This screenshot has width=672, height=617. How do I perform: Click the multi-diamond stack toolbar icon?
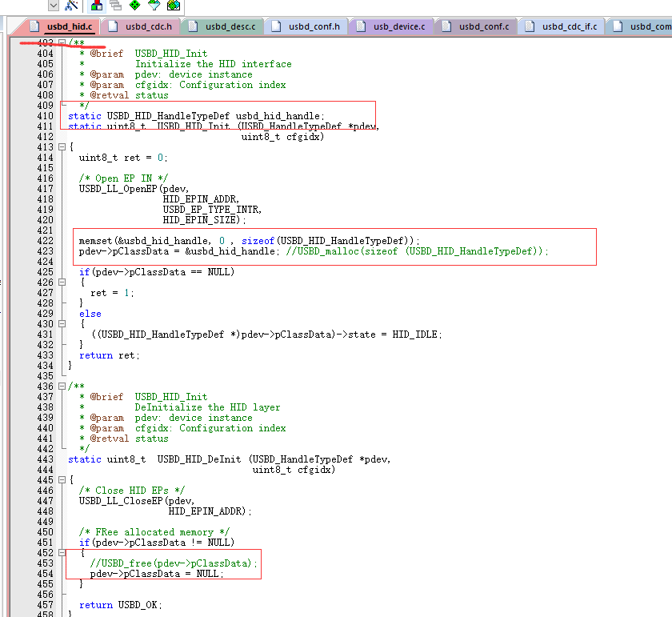pyautogui.click(x=173, y=6)
